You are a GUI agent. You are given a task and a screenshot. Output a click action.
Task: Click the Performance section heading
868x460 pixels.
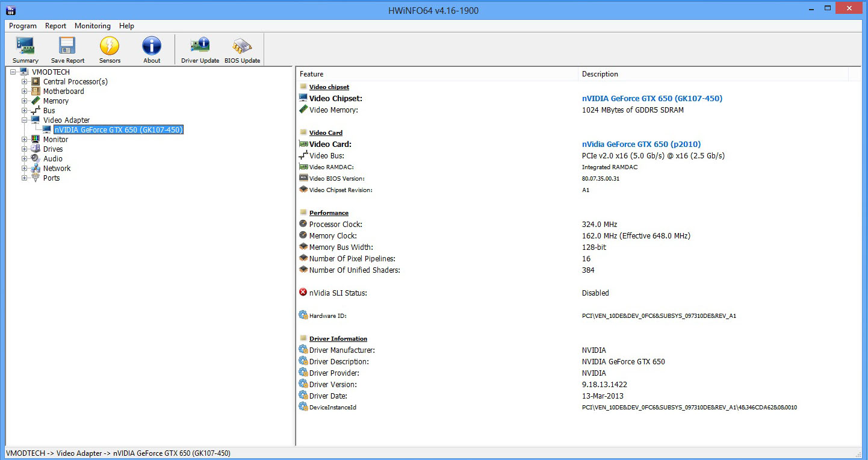[329, 213]
